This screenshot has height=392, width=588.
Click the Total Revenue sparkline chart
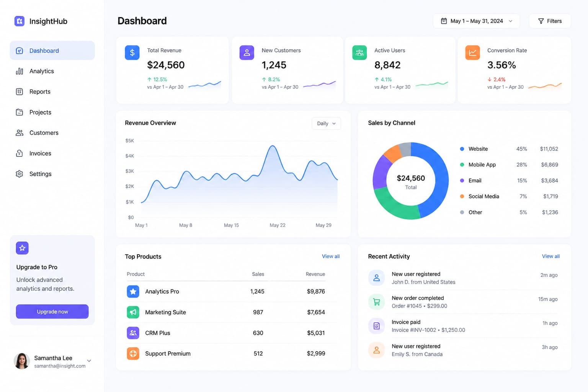coord(204,85)
